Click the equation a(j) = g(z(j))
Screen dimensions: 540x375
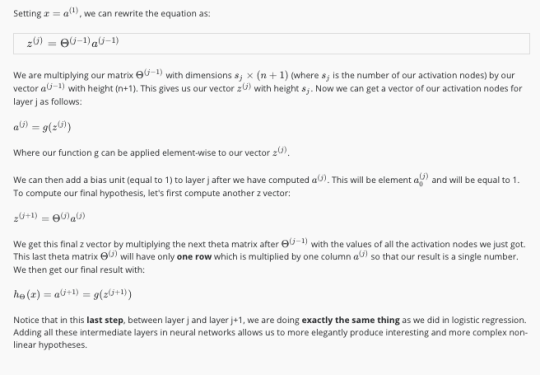(42, 127)
